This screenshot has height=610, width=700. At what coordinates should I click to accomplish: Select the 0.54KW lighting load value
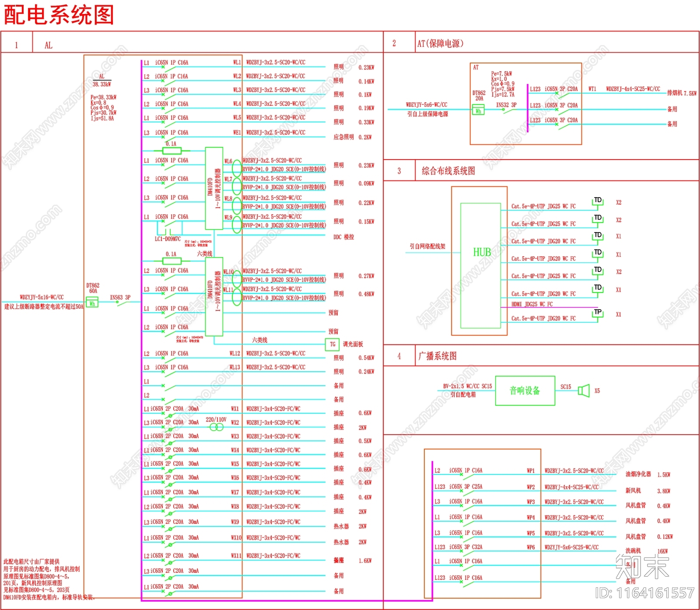click(x=366, y=358)
